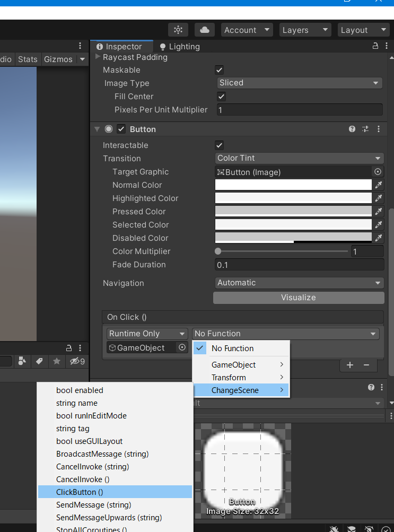Screen dimensions: 394x532
Task: Open the No Function dropdown field
Action: pos(285,334)
